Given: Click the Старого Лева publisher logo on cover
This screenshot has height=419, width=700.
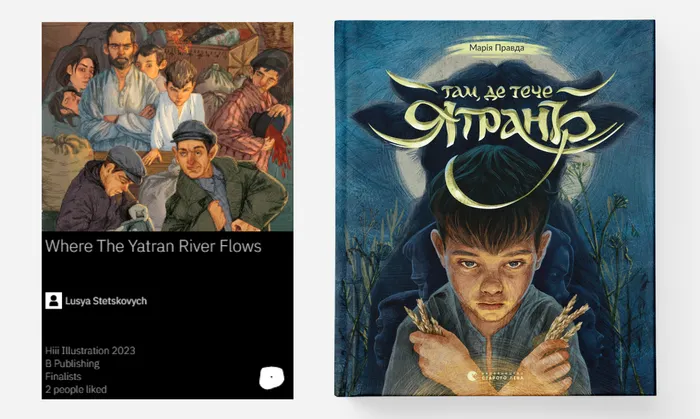Looking at the screenshot, I should (496, 376).
